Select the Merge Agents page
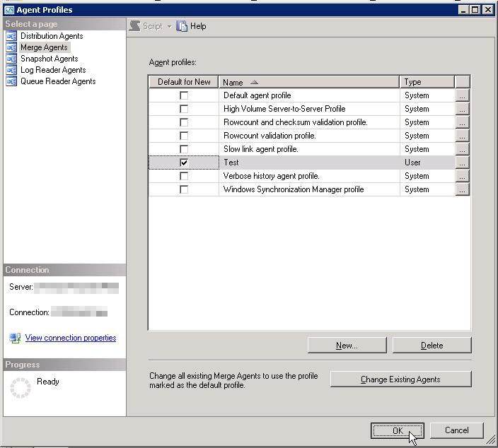This screenshot has height=448, width=498. pyautogui.click(x=44, y=47)
